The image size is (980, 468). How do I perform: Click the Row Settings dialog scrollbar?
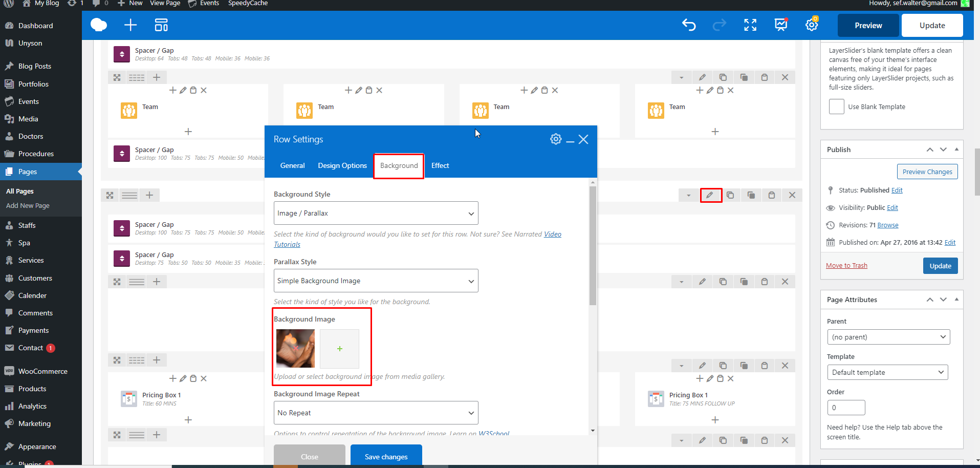(593, 246)
